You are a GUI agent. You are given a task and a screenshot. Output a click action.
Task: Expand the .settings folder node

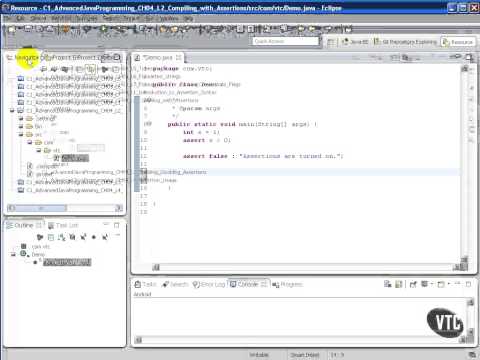pyautogui.click(x=21, y=118)
